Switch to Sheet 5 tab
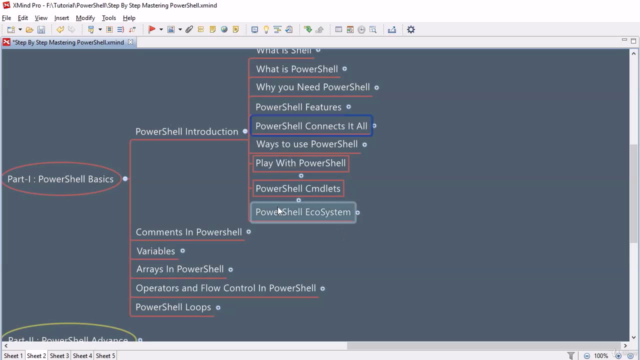The height and width of the screenshot is (360, 640). 105,356
